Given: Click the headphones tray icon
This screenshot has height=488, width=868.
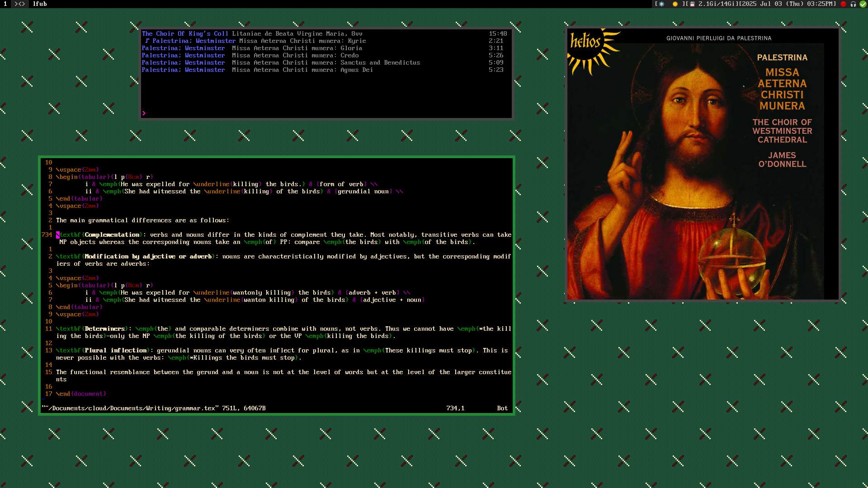Looking at the screenshot, I should click(853, 4).
